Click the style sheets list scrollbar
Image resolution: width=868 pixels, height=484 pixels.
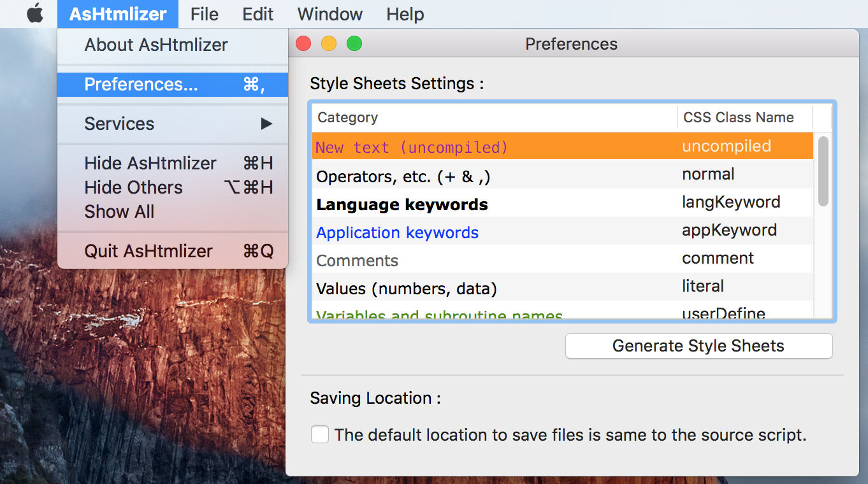click(823, 171)
